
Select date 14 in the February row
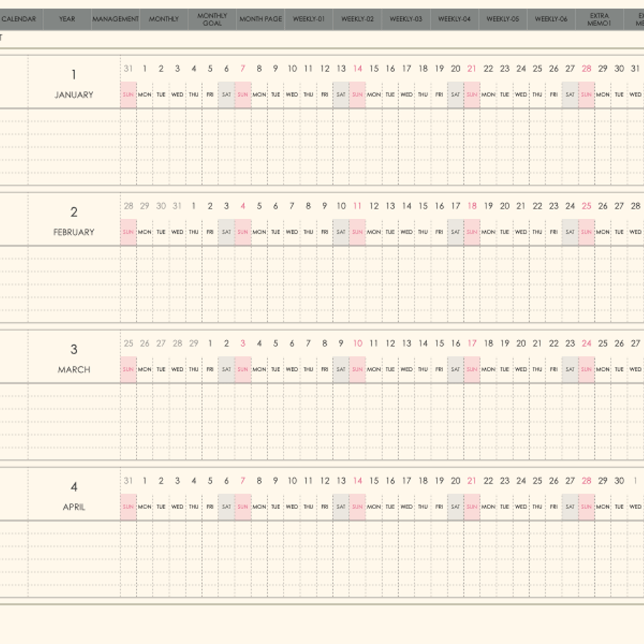[x=407, y=206]
